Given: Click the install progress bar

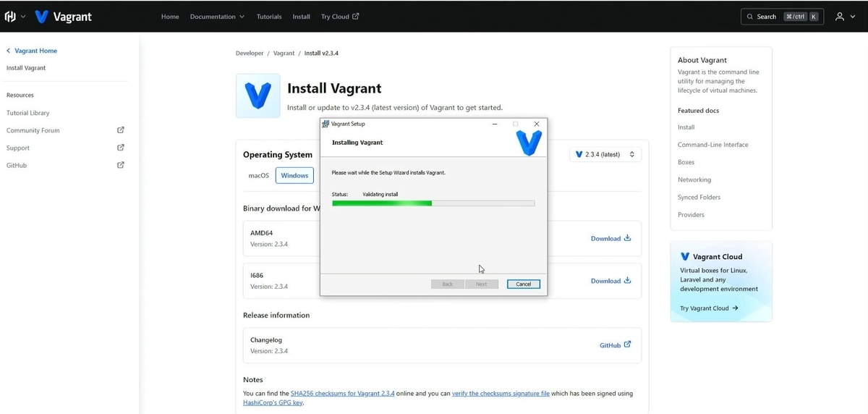Looking at the screenshot, I should click(433, 203).
